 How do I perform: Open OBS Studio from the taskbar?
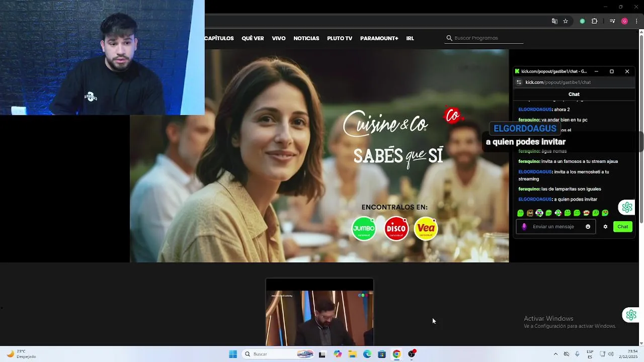click(x=412, y=354)
